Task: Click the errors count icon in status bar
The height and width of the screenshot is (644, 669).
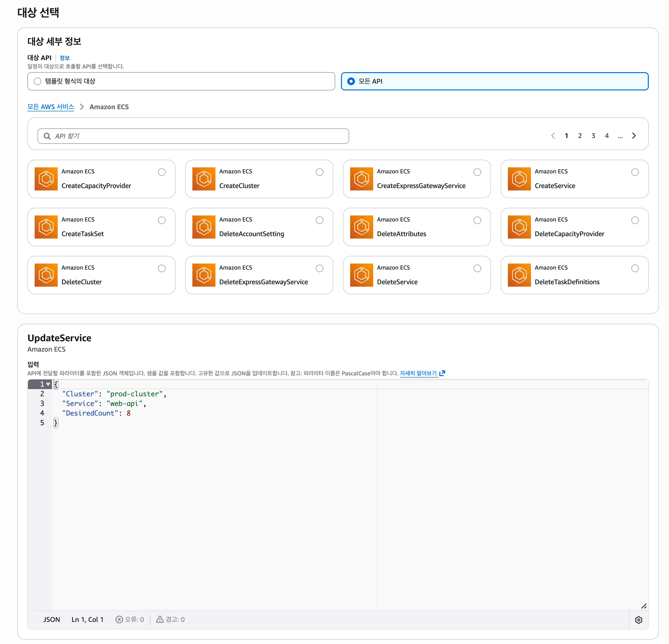Action: tap(119, 619)
